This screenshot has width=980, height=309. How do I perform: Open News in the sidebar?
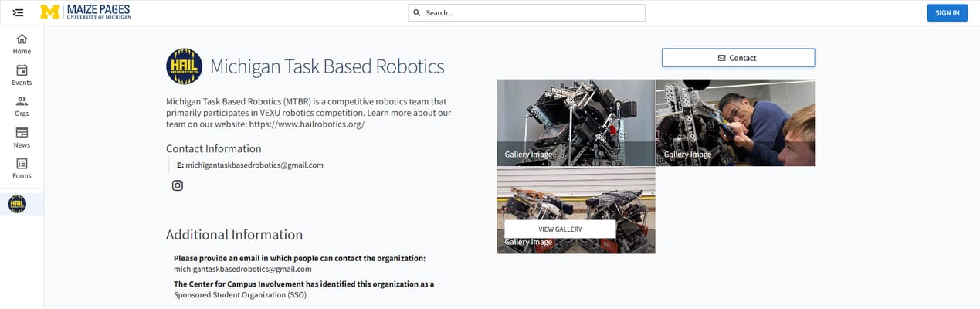click(22, 138)
